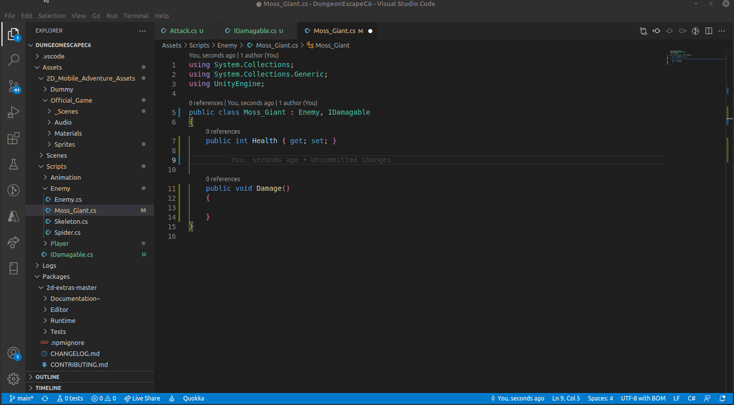This screenshot has height=405, width=734.
Task: Click the split editor right icon
Action: (x=709, y=31)
